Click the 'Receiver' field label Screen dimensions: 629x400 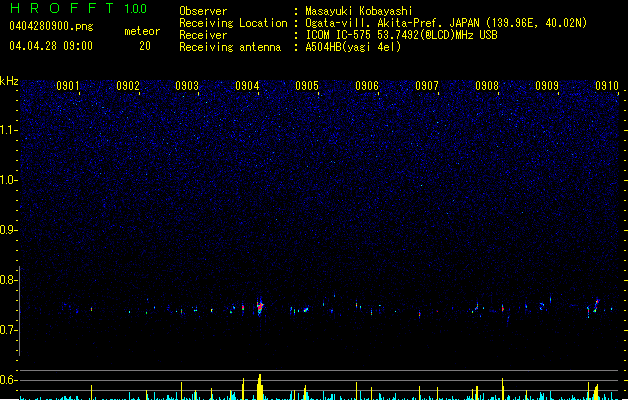203,35
